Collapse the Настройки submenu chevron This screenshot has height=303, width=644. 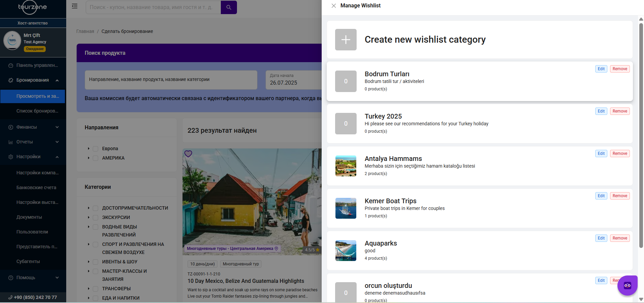pyautogui.click(x=57, y=157)
